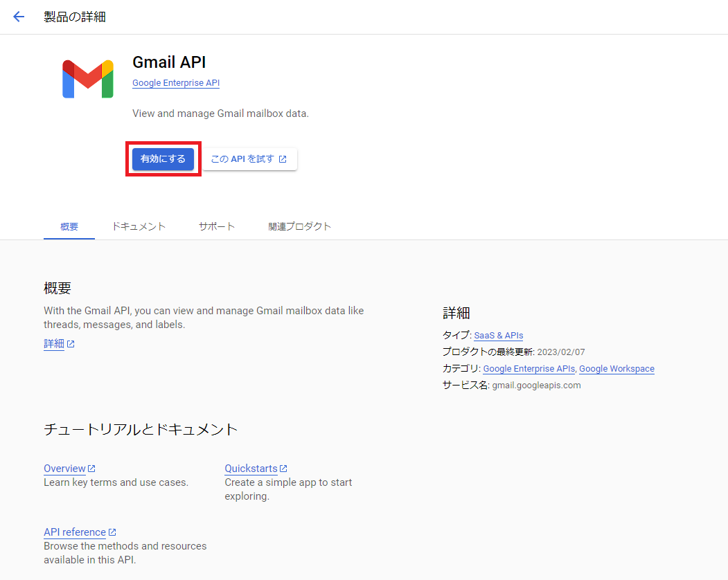
Task: Open the 詳細 link under overview text
Action: pyautogui.click(x=54, y=344)
